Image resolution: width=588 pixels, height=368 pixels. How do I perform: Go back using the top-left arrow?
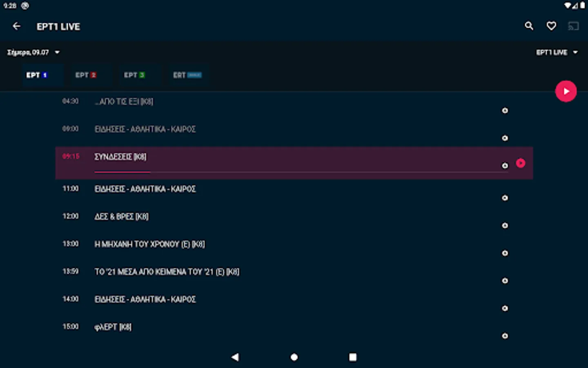[16, 26]
